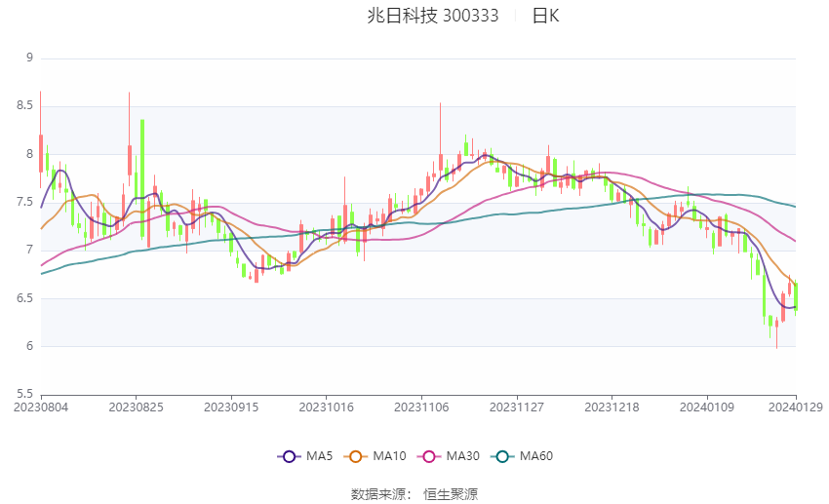Click the 20231106 date axis label
This screenshot has height=504, width=829.
(421, 407)
